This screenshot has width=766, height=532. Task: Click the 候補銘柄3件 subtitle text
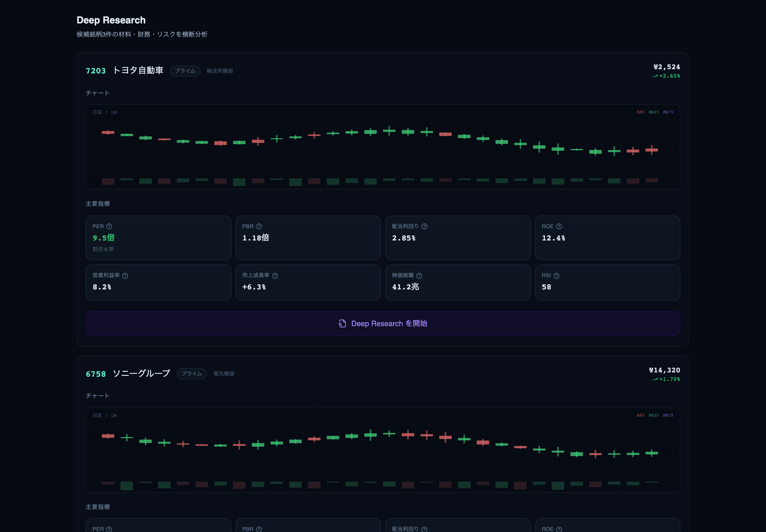pos(142,34)
